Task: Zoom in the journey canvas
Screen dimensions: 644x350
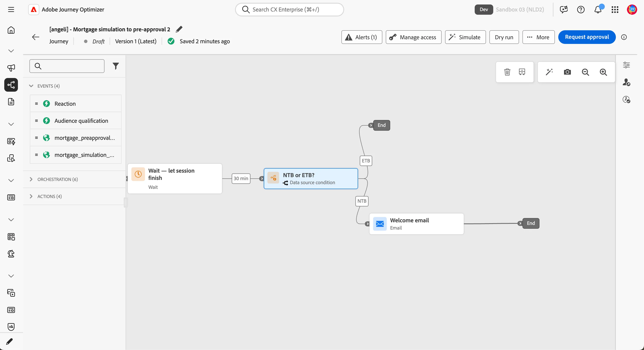Action: [603, 72]
